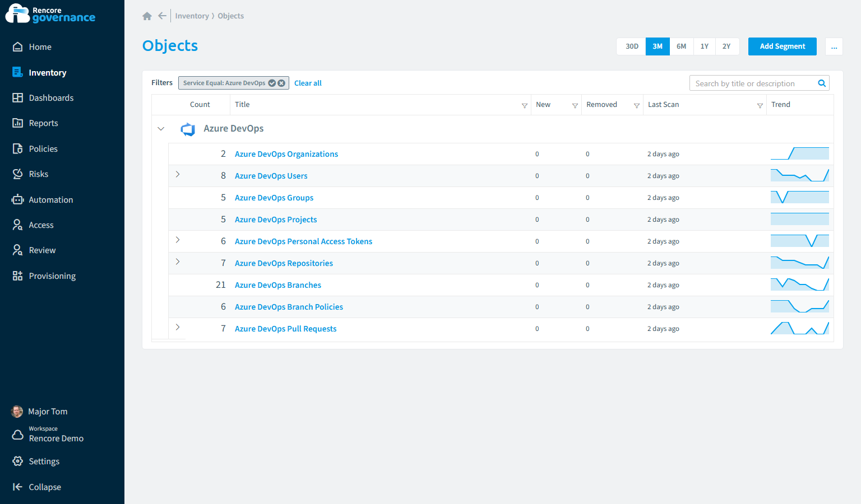The image size is (861, 504).
Task: Click the Provisioning grid icon
Action: [x=17, y=276]
